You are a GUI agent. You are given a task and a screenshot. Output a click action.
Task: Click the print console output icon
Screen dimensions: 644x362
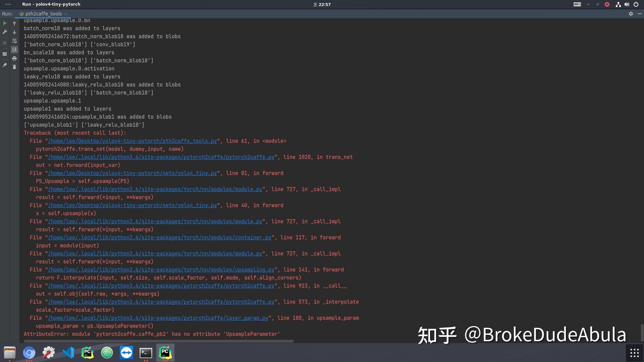coord(14,58)
